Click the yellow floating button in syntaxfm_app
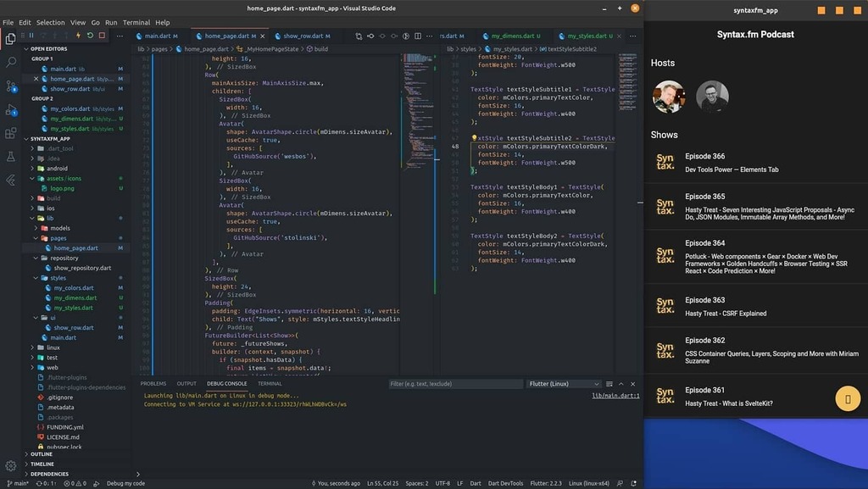Viewport: 868px width, 489px height. (x=848, y=398)
